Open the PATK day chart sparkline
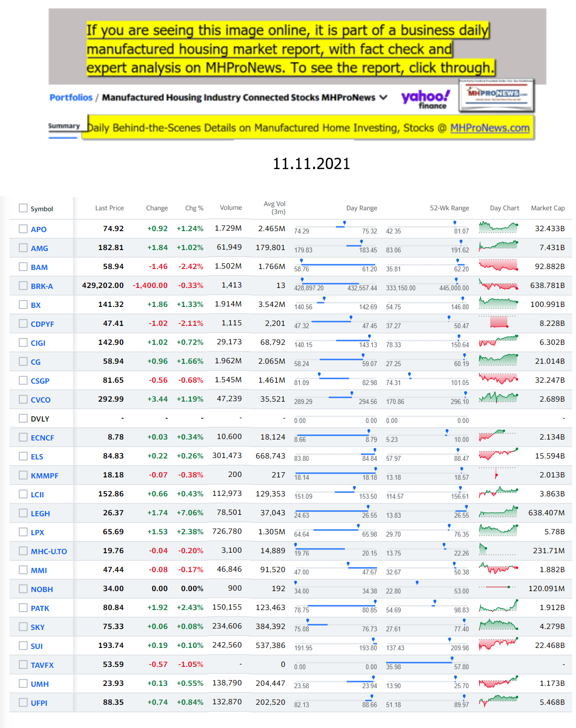Viewport: 576px width, 728px height. click(x=498, y=606)
